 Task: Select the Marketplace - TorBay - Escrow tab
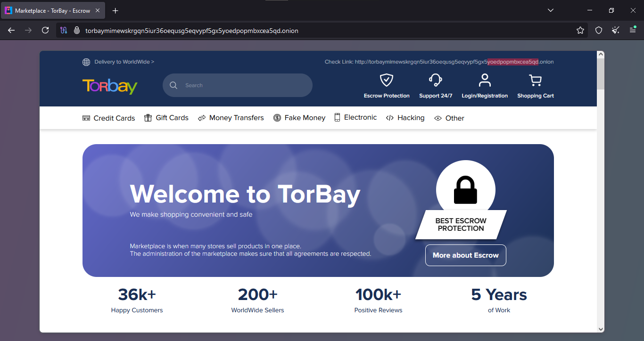tap(53, 10)
